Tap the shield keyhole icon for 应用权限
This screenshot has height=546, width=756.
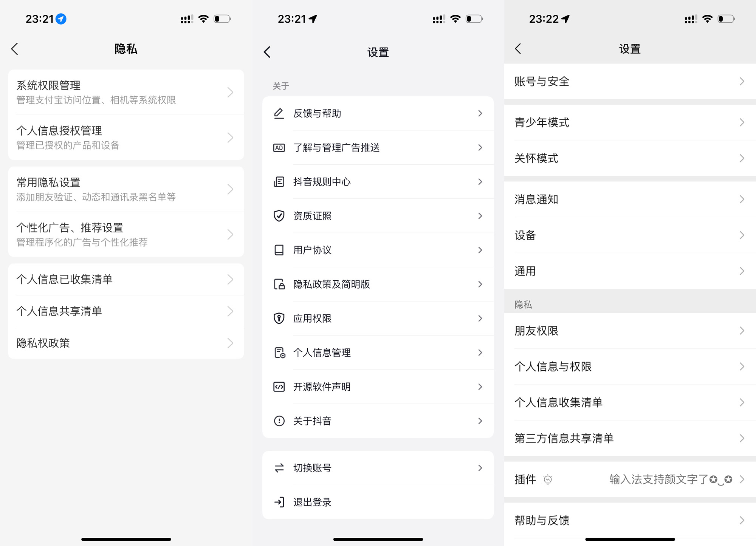tap(279, 319)
